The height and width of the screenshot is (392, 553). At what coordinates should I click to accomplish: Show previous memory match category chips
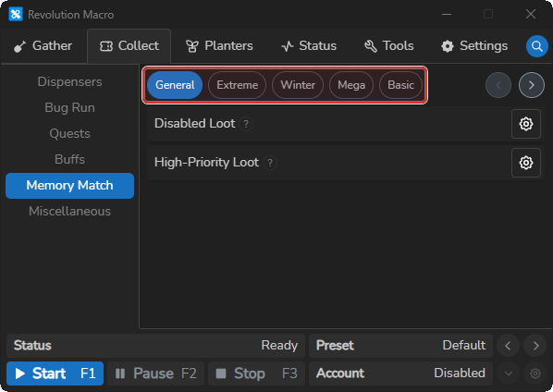tap(498, 85)
